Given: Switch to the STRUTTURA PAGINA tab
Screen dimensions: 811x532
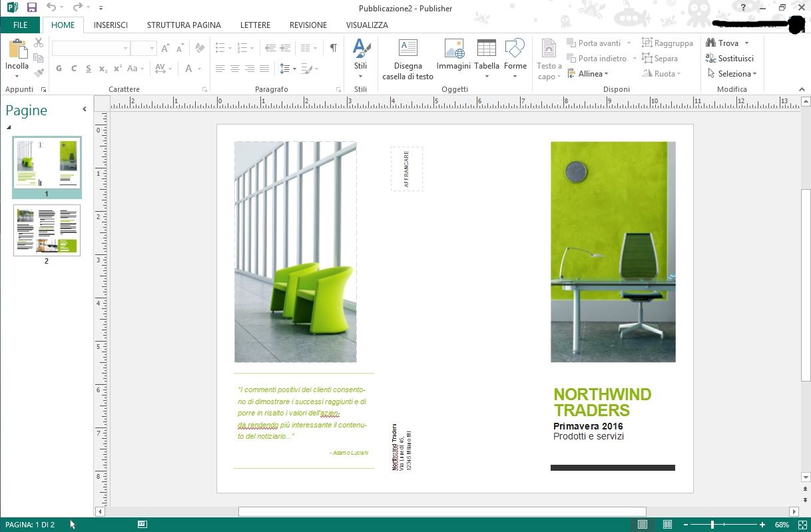Looking at the screenshot, I should pyautogui.click(x=184, y=25).
